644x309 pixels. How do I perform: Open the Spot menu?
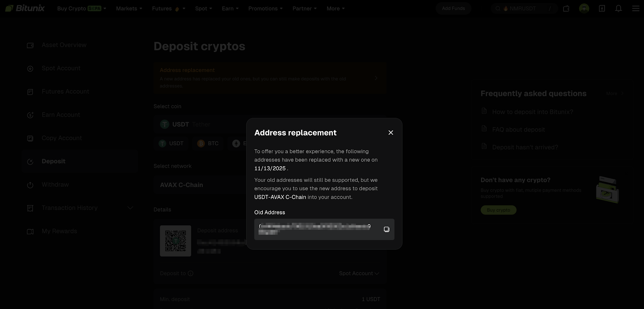coord(203,8)
